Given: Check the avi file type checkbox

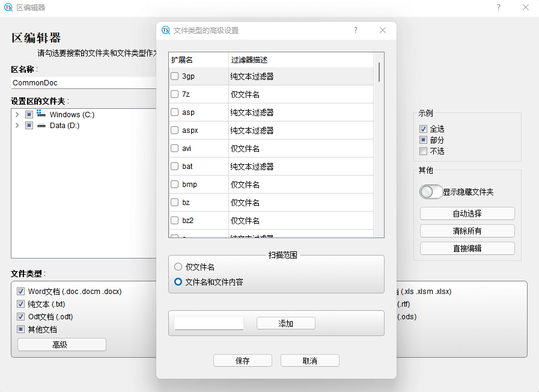Looking at the screenshot, I should [x=175, y=149].
